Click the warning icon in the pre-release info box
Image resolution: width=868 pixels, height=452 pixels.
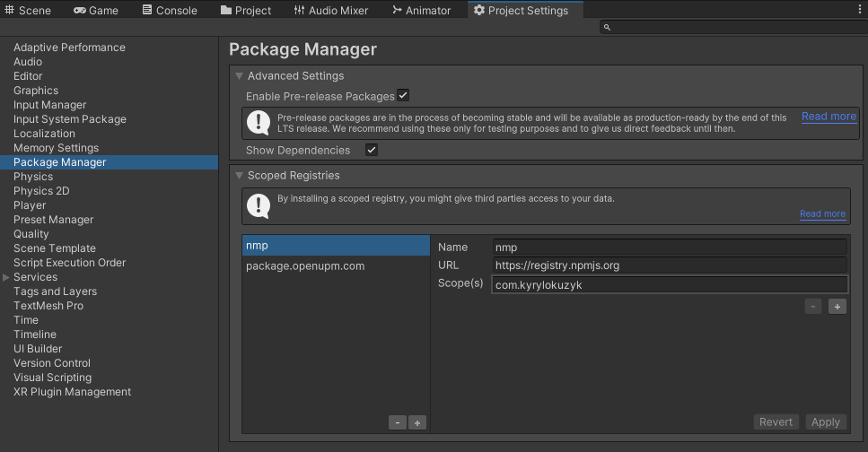259,123
